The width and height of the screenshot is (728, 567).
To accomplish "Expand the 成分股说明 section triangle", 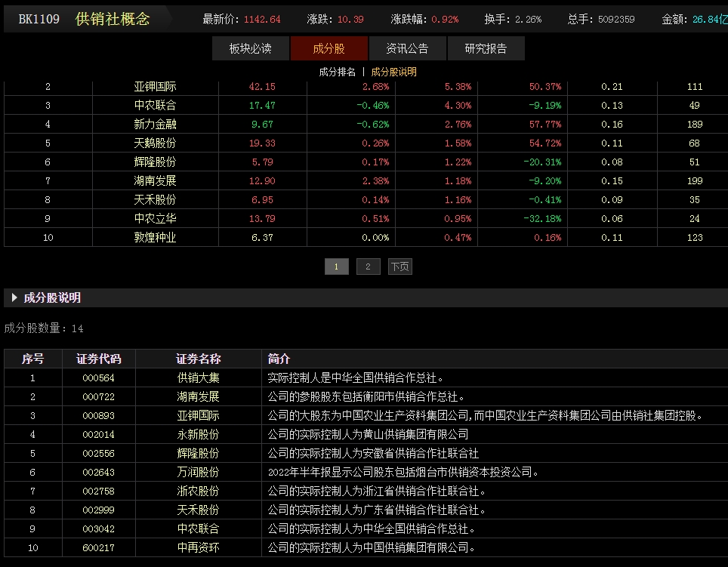I will [x=14, y=297].
